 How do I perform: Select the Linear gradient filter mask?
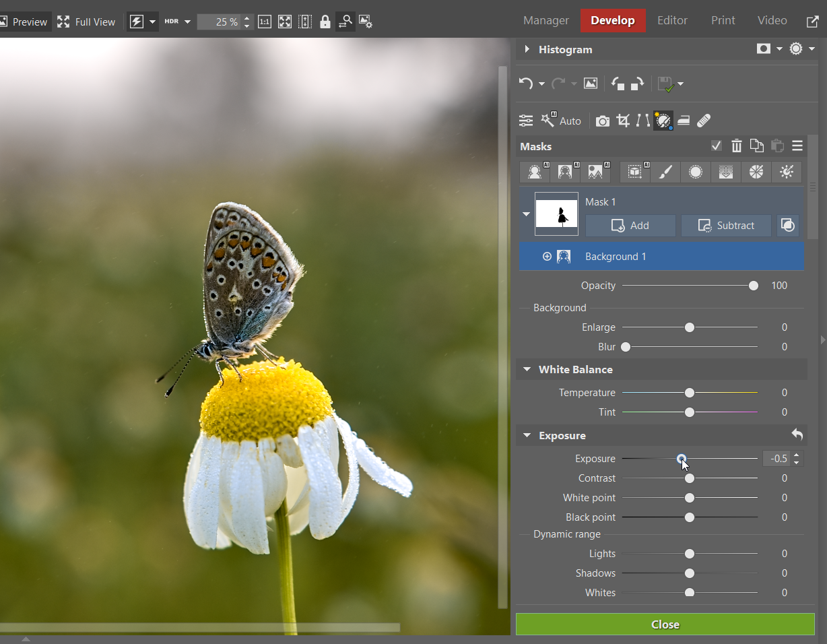[x=725, y=172]
